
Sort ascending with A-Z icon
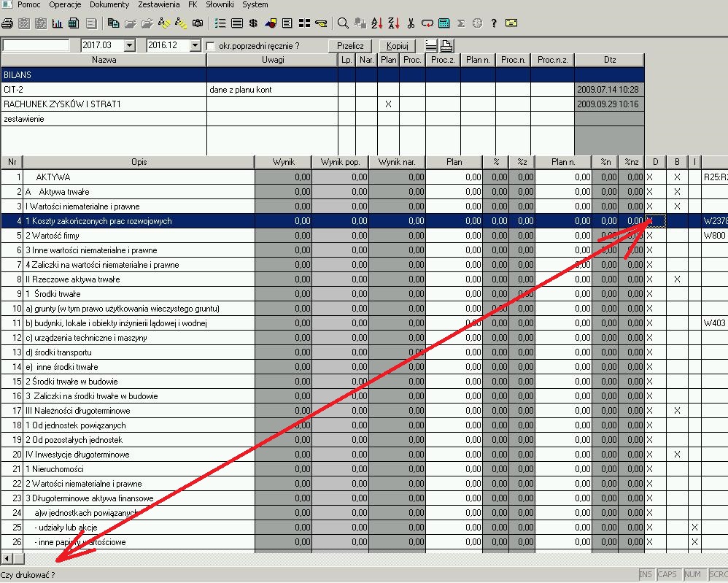377,23
